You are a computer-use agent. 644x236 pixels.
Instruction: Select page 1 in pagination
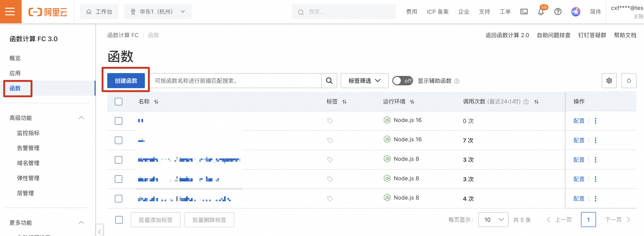588,220
